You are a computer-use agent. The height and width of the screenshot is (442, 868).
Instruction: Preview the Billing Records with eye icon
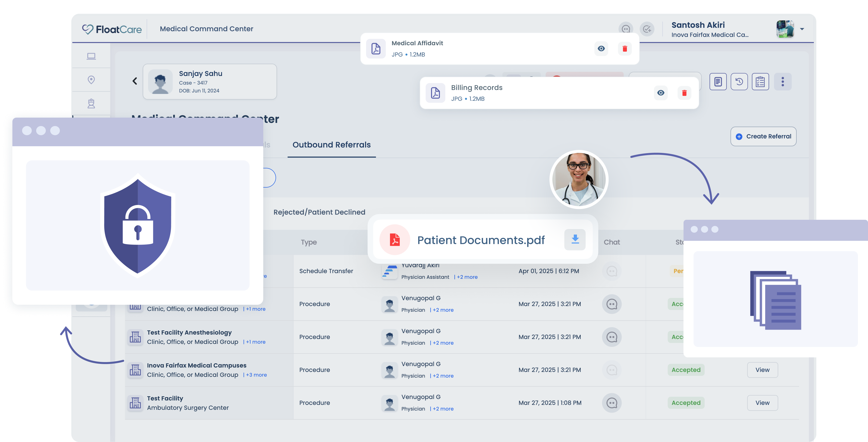(x=661, y=93)
